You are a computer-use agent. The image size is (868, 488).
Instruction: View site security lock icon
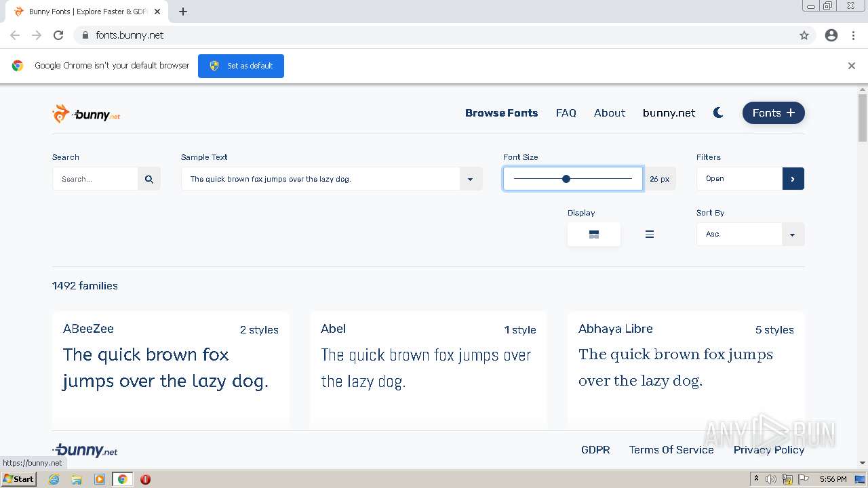tap(85, 35)
